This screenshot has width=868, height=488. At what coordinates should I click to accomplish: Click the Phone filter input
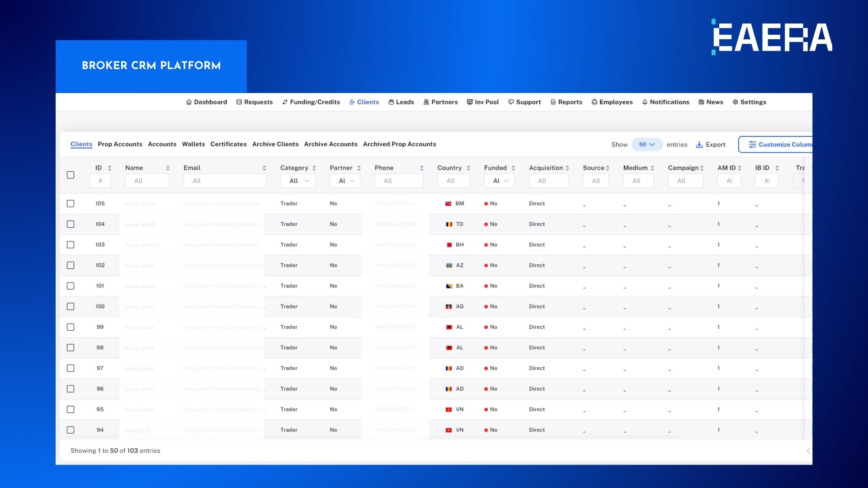click(x=399, y=181)
